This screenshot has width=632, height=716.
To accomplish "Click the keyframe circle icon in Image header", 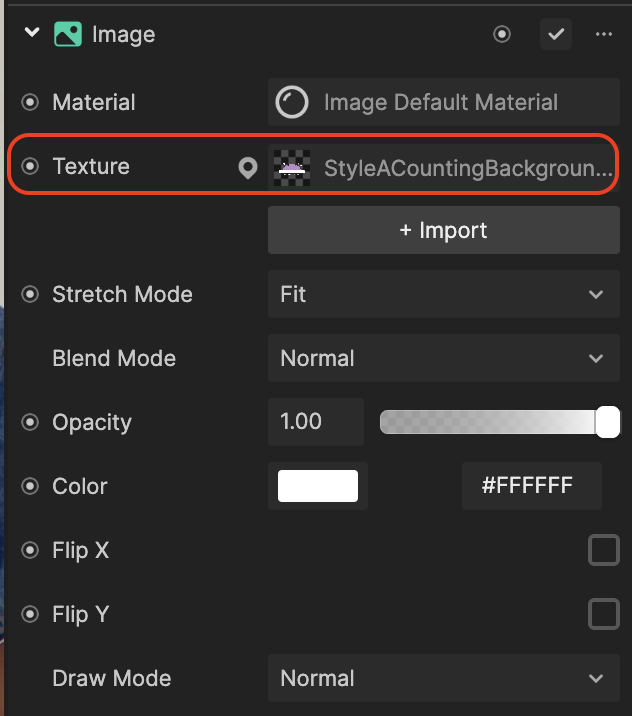I will point(502,34).
